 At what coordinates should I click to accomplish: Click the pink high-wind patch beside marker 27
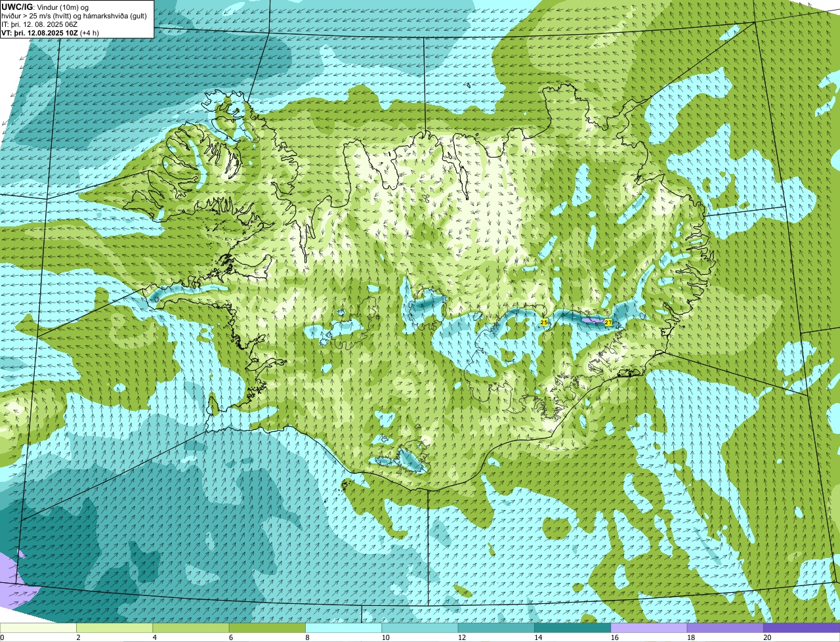tap(593, 320)
